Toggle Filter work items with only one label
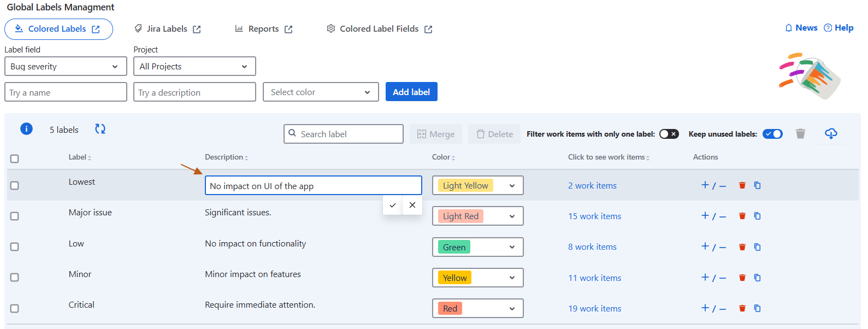The width and height of the screenshot is (868, 329). 669,134
